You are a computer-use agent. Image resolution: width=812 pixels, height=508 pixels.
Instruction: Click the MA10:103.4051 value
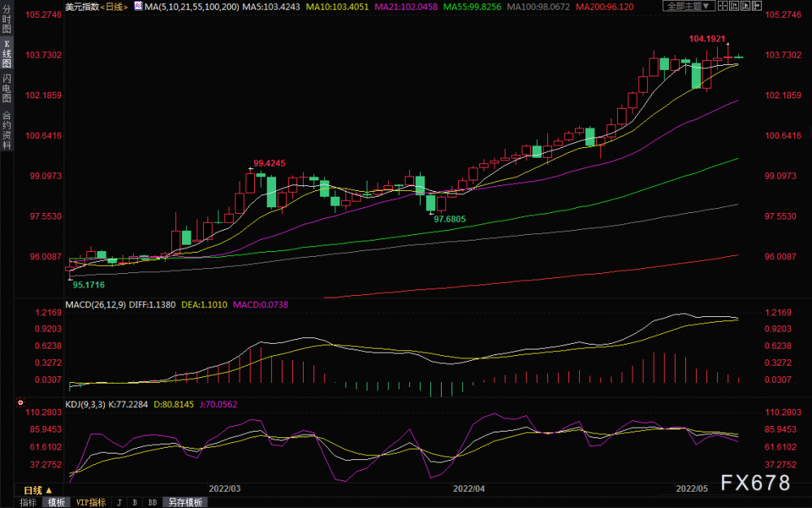(x=337, y=7)
